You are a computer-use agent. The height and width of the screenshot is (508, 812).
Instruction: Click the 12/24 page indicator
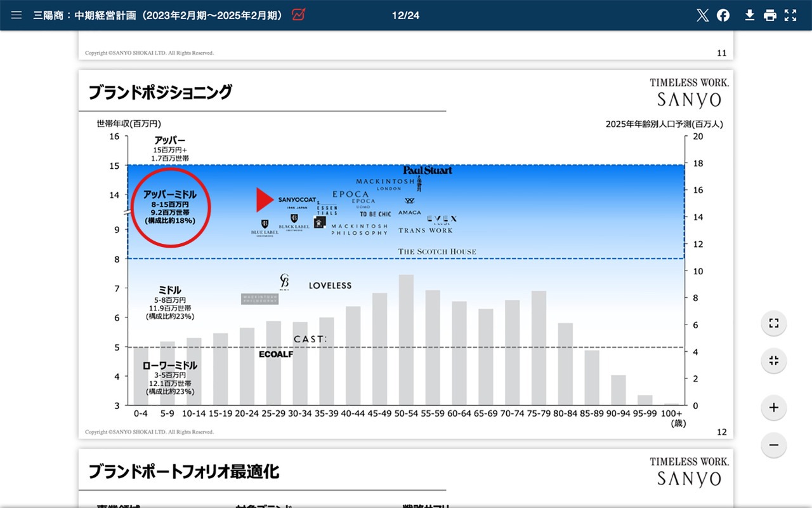(x=405, y=15)
